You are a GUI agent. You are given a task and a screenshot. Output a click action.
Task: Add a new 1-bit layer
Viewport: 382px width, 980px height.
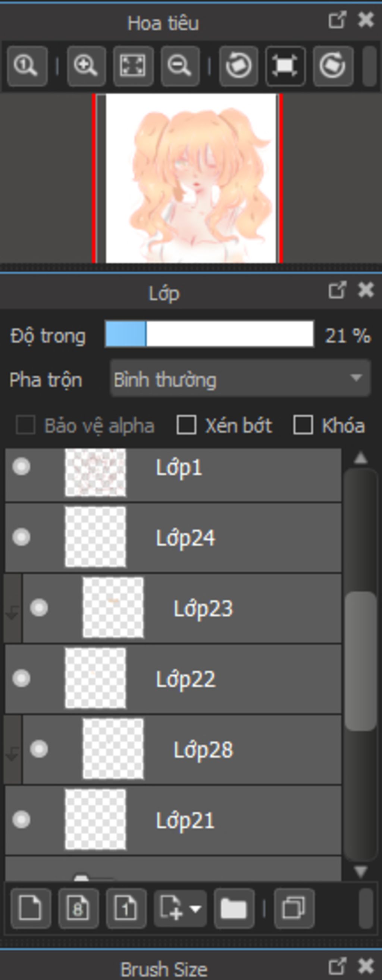tap(126, 909)
